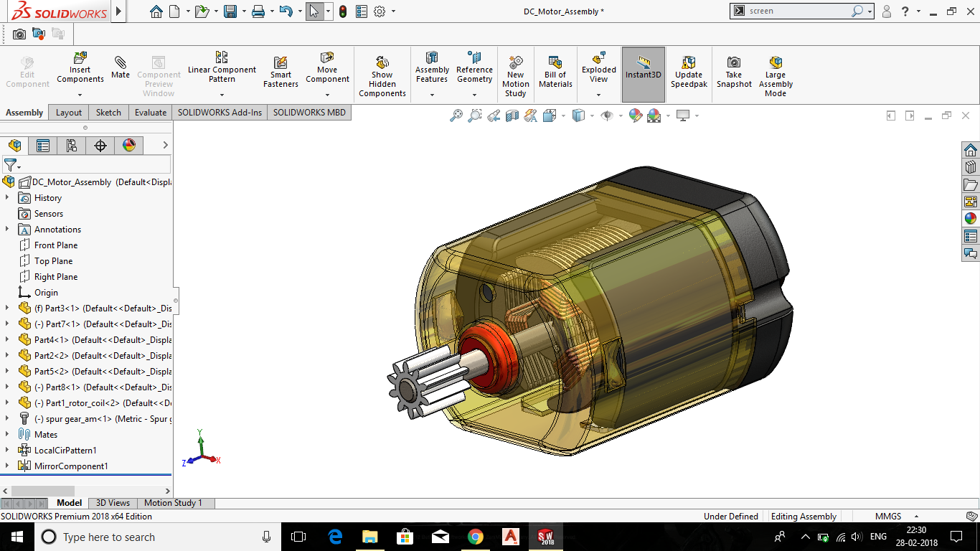
Task: Open the Exploded View dropdown arrow
Action: [x=598, y=95]
